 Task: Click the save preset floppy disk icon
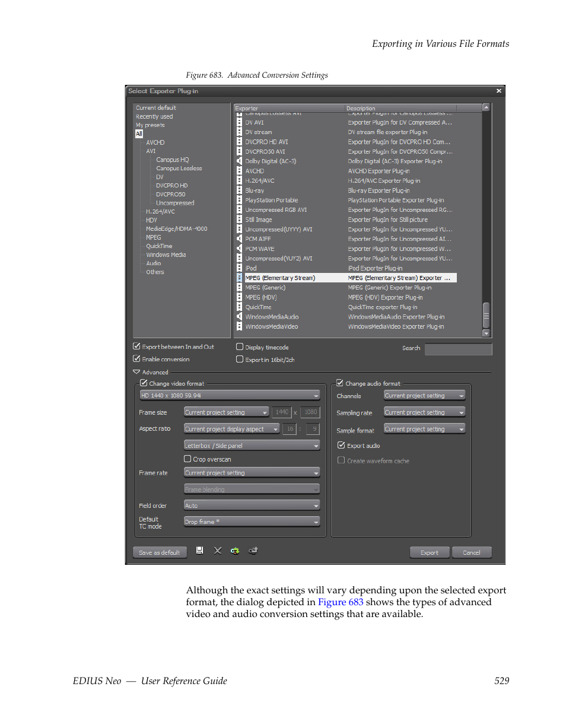200,551
